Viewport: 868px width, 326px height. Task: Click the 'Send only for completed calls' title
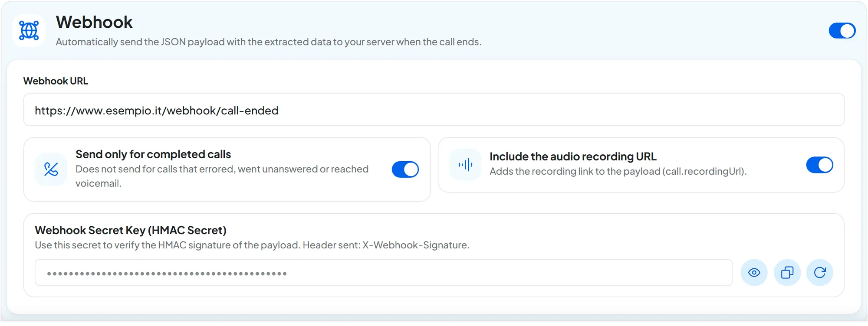153,154
